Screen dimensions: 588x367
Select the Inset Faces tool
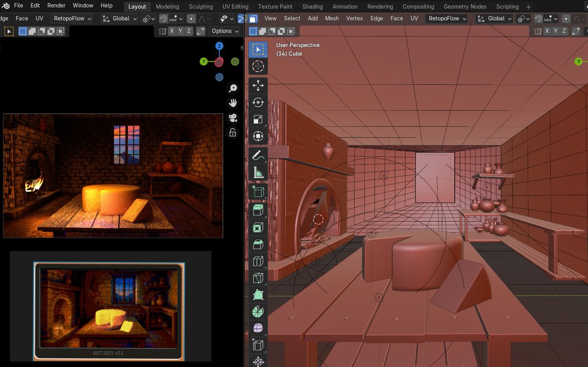tap(258, 228)
